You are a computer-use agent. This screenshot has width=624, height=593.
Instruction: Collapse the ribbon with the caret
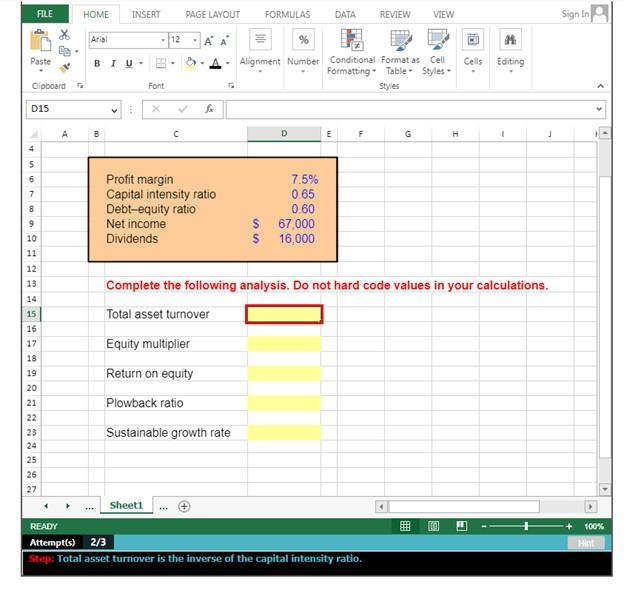(601, 86)
